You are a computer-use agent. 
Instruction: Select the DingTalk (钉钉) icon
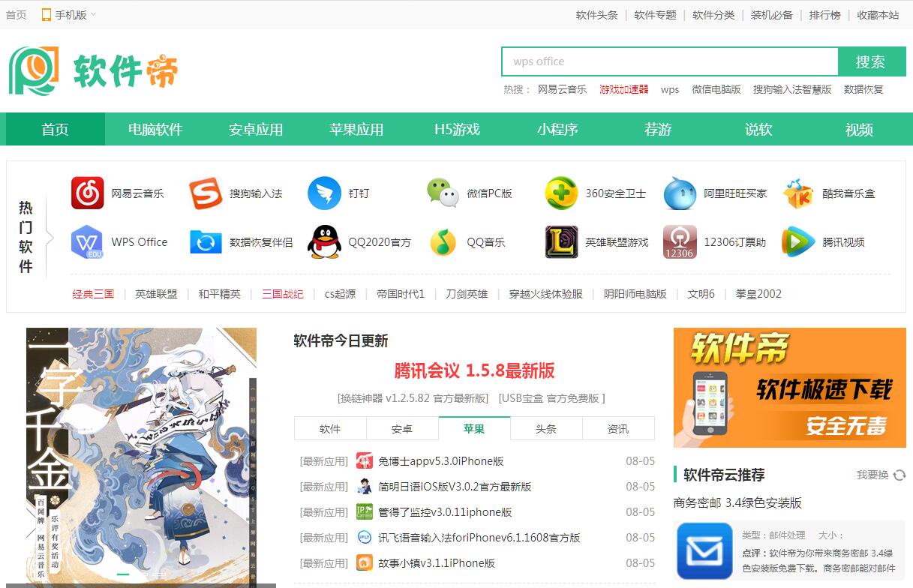[x=324, y=193]
